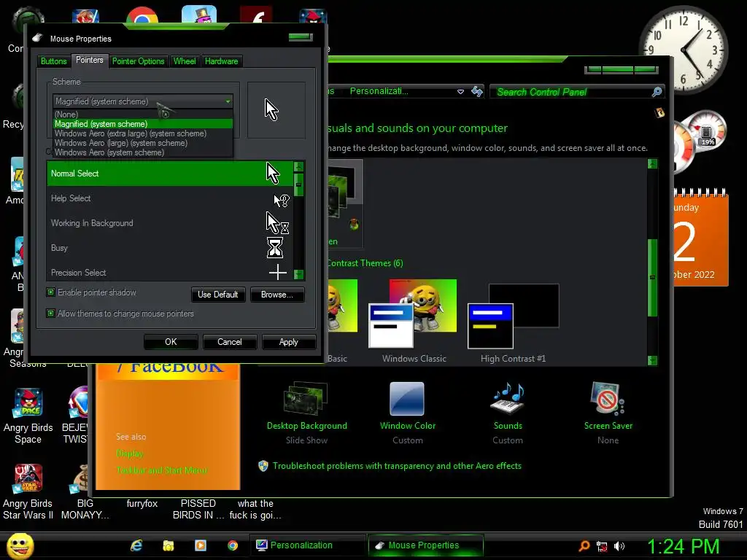The height and width of the screenshot is (560, 747).
Task: Click pointer list scroll up arrow
Action: 298,167
